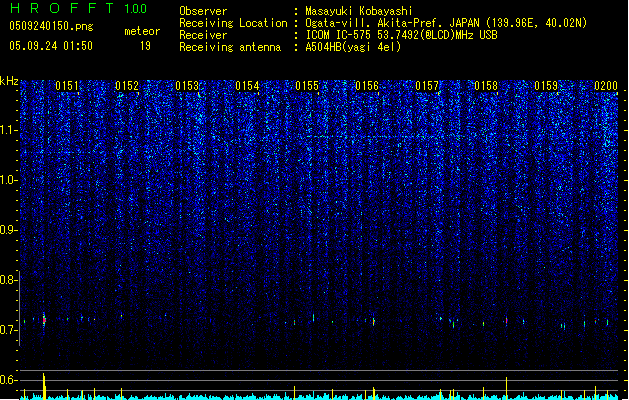Click the 0200 time marker

tap(606, 86)
